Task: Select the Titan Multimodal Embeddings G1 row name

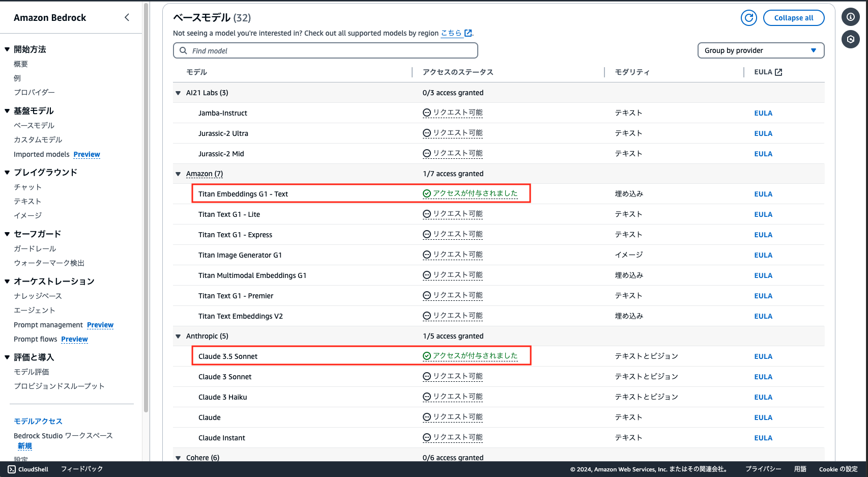Action: (x=252, y=275)
